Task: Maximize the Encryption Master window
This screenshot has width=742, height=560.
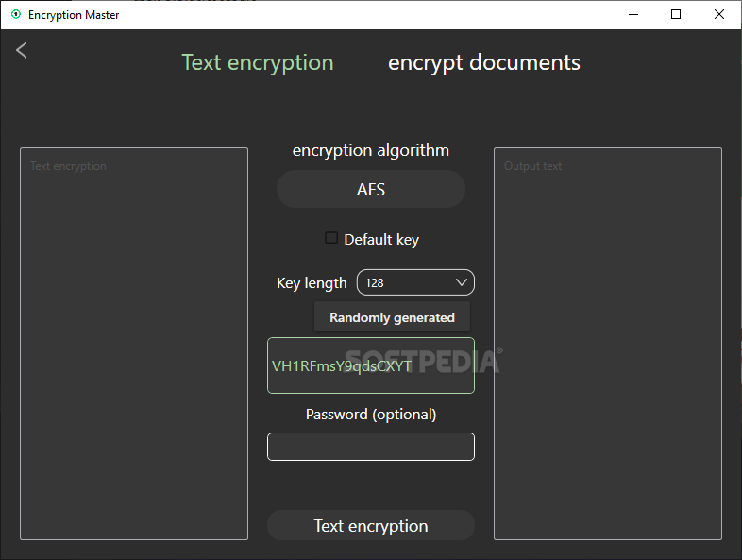Action: (x=676, y=15)
